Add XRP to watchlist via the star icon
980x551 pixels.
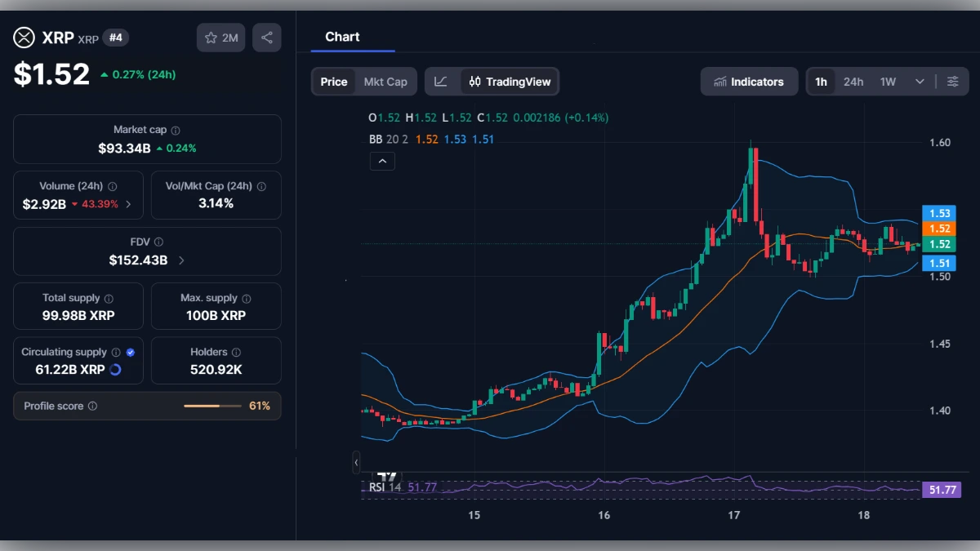212,38
